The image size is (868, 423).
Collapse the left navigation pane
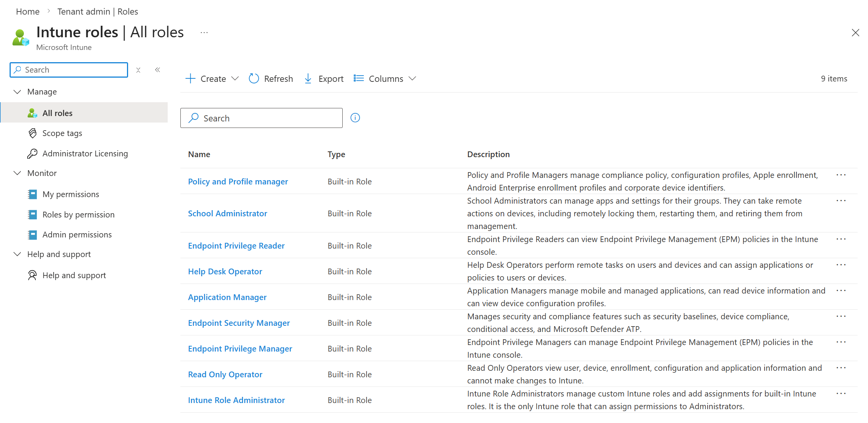coord(157,70)
